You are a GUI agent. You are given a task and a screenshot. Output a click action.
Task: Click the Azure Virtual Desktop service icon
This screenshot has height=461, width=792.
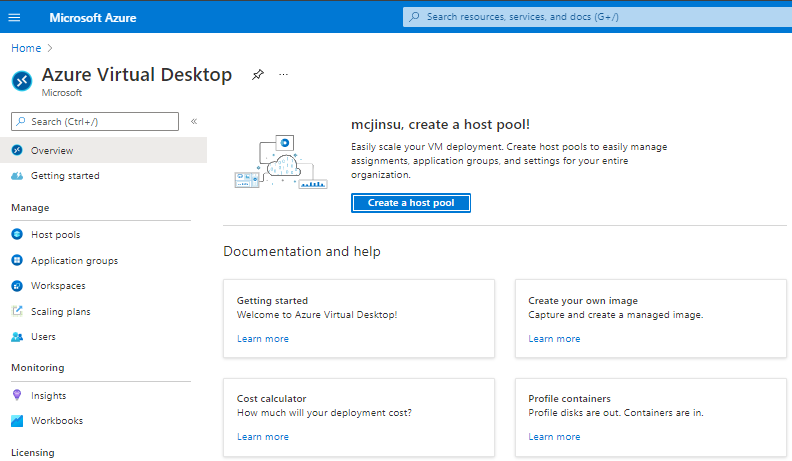(x=22, y=81)
